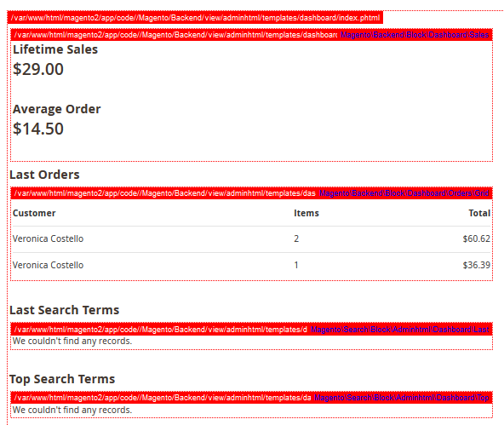
Task: Open the second Veronica Costello order row
Action: pos(251,265)
